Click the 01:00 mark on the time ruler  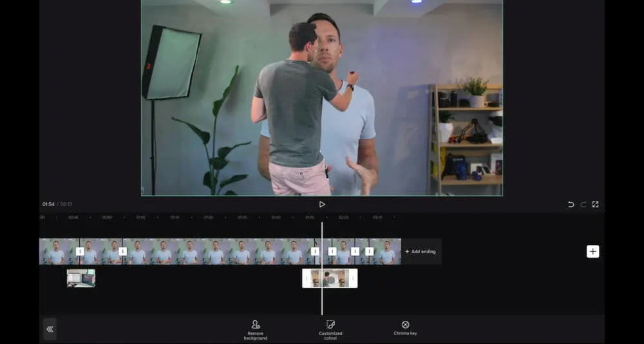point(140,218)
